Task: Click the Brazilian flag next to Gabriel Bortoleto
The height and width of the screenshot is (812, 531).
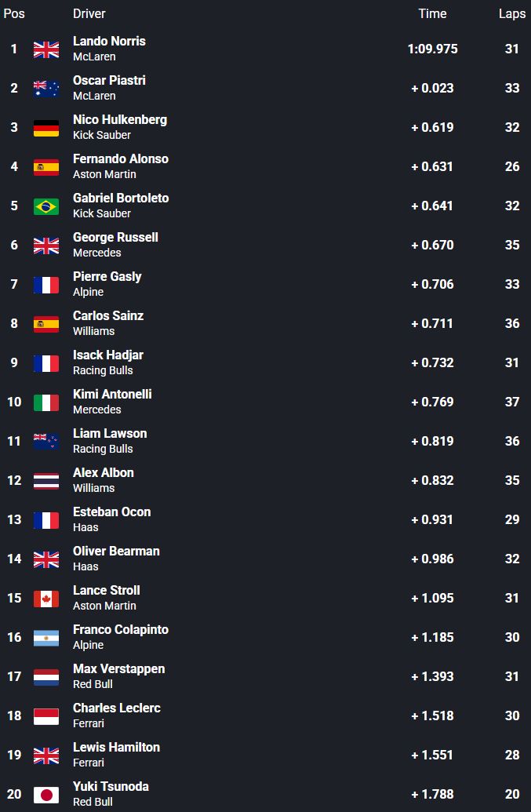Action: (x=46, y=206)
